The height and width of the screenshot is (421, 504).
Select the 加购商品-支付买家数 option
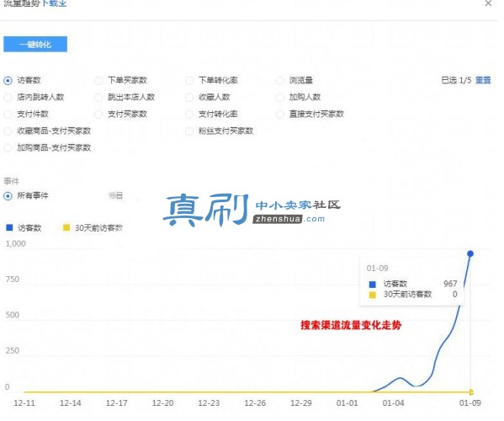[8, 148]
